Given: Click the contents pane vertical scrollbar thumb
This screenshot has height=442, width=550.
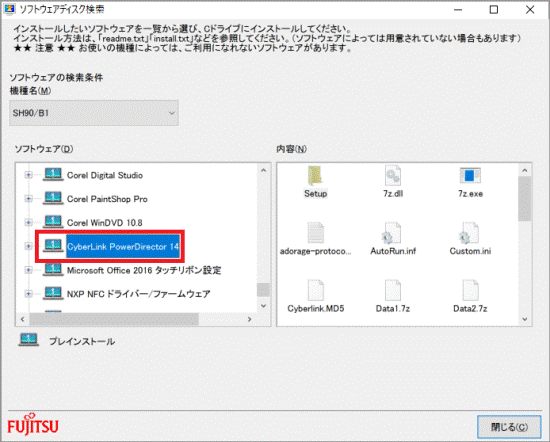Looking at the screenshot, I should (x=525, y=199).
